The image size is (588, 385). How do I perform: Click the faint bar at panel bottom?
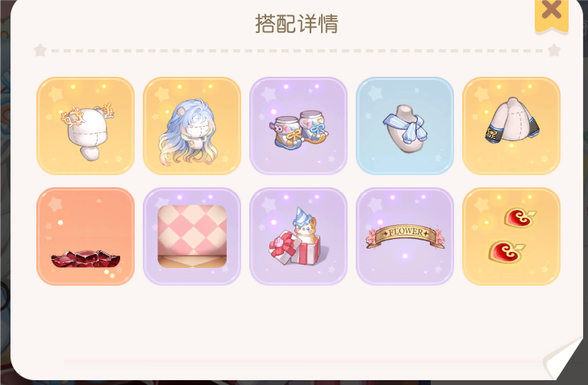click(300, 364)
